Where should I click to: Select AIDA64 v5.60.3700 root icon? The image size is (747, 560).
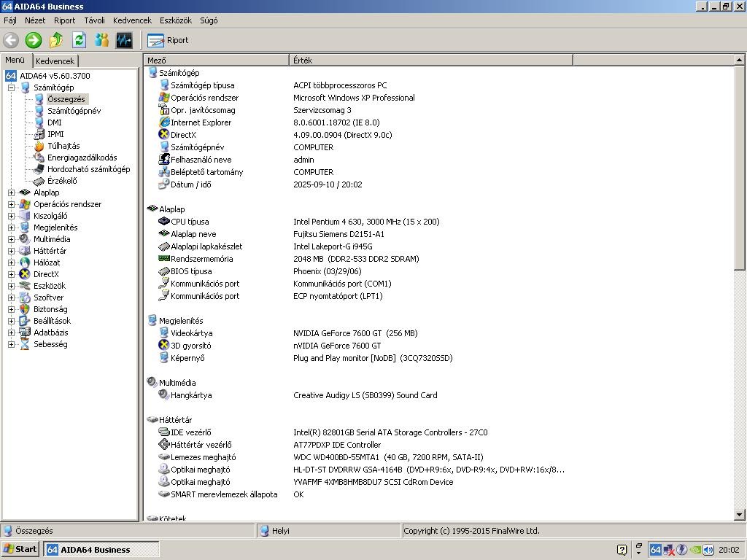[11, 76]
